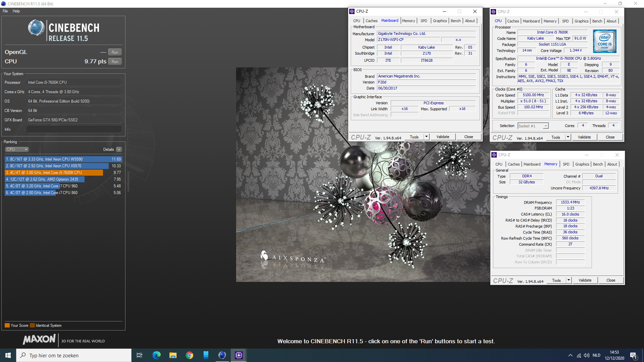Open Bench tab in Mainboard CPU-Z window
Screen dimensions: 644x362
click(455, 21)
